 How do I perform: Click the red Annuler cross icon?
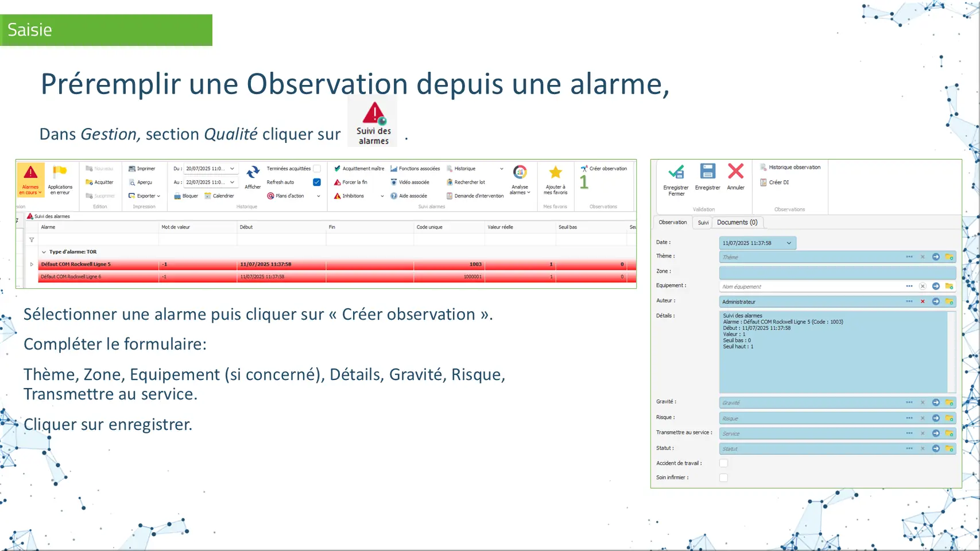point(735,172)
